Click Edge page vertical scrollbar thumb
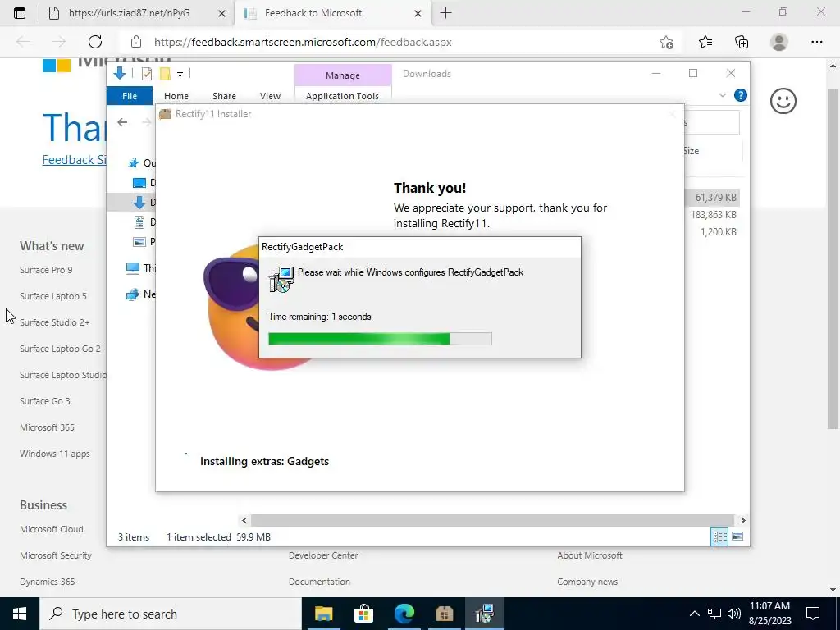This screenshot has width=840, height=630. [x=833, y=258]
